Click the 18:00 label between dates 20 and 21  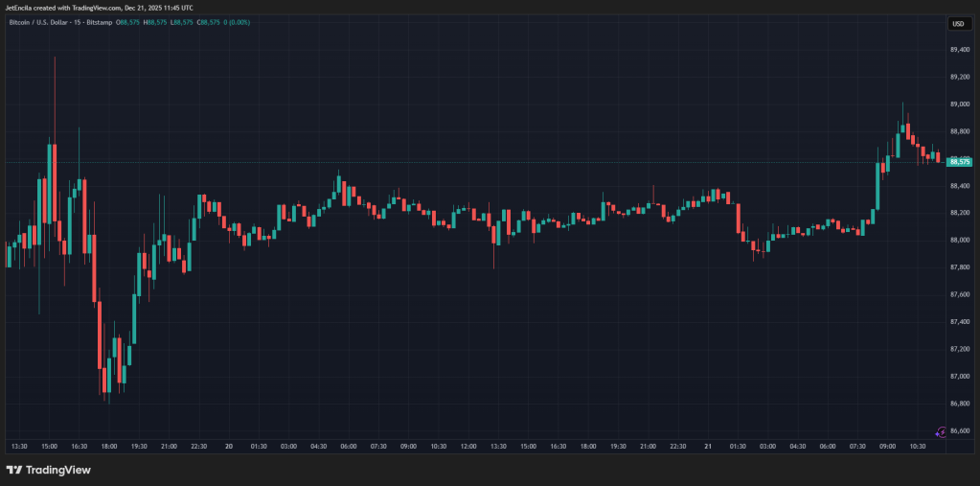[x=588, y=447]
